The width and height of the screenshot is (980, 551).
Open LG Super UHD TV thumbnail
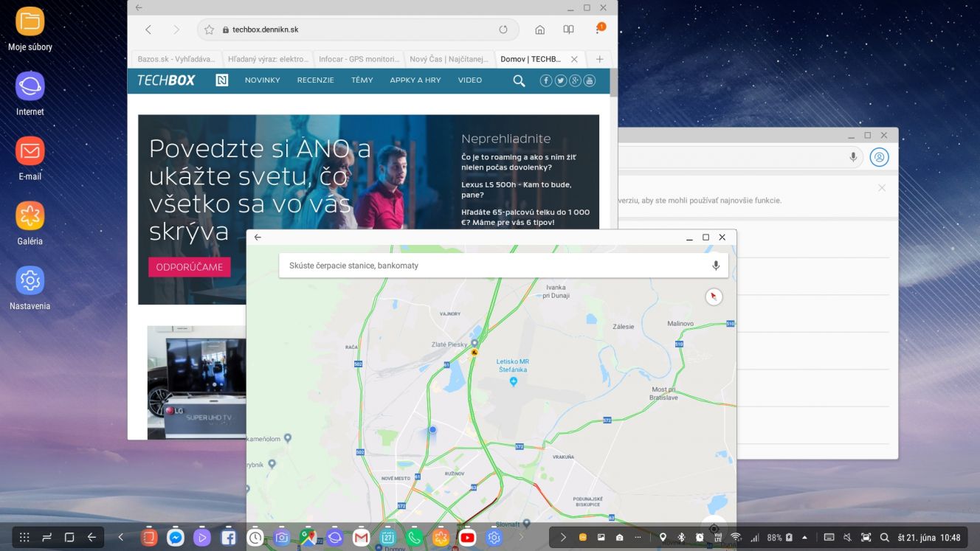pos(196,382)
